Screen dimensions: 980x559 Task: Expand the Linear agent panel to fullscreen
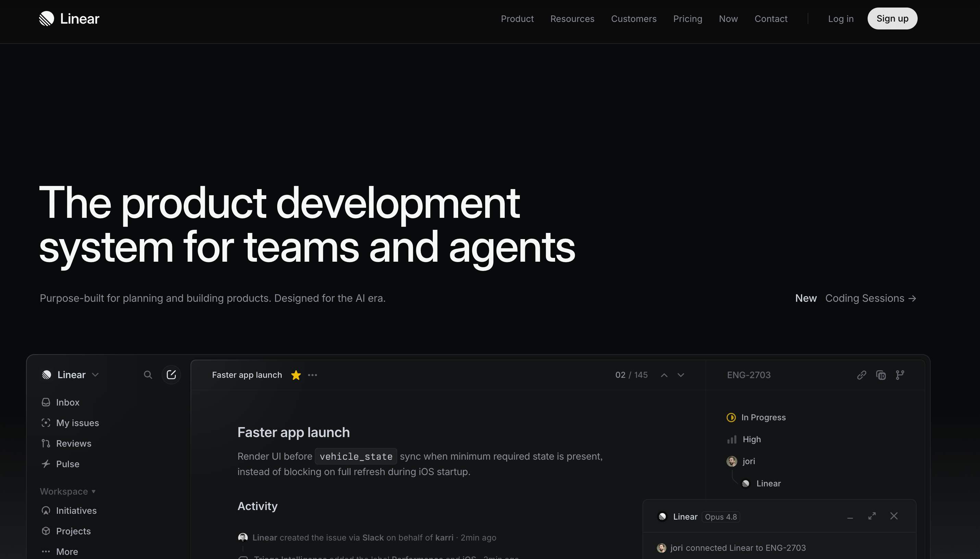coord(872,516)
